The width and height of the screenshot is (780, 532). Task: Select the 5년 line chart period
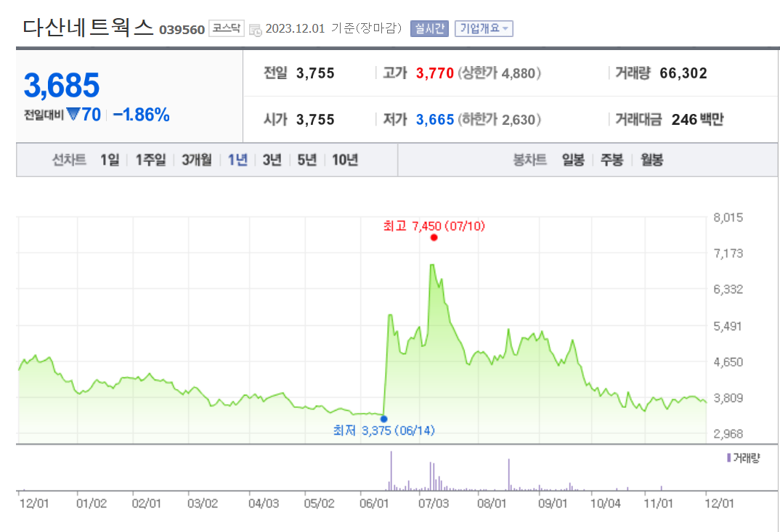[x=307, y=160]
